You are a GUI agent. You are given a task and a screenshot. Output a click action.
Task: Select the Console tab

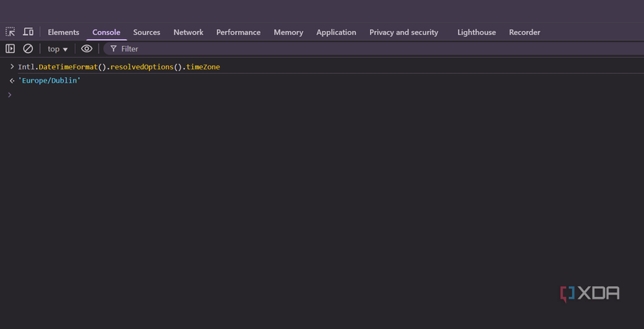(x=106, y=32)
